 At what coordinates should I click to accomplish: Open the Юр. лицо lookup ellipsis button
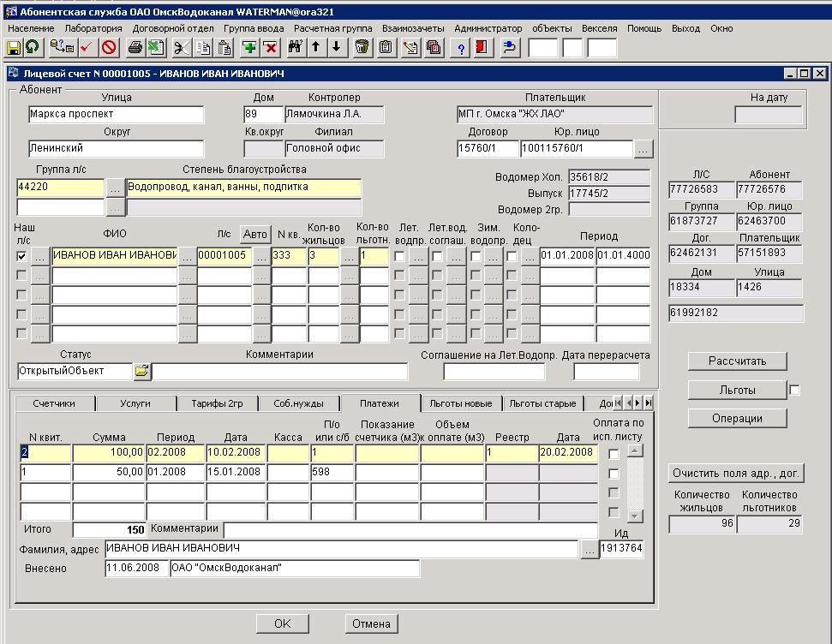(x=643, y=149)
